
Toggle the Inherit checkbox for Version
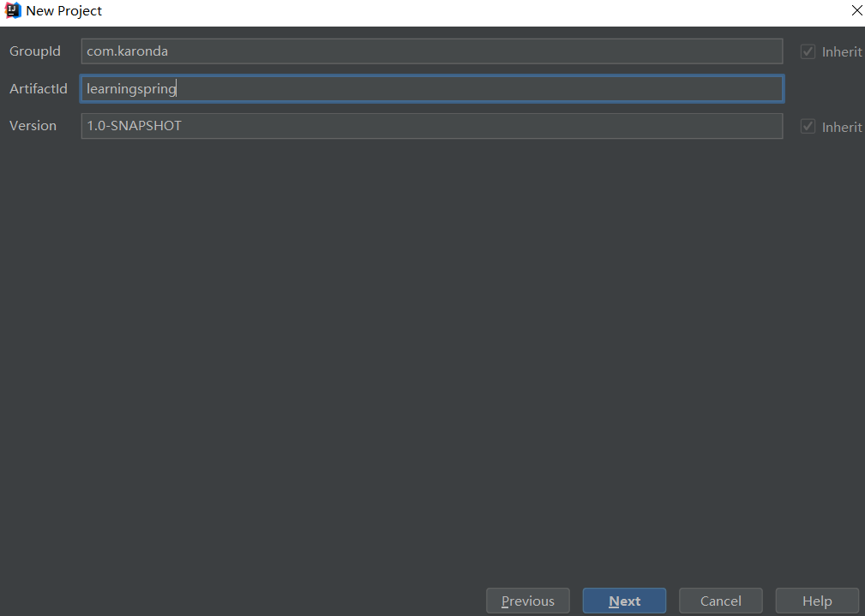(808, 127)
